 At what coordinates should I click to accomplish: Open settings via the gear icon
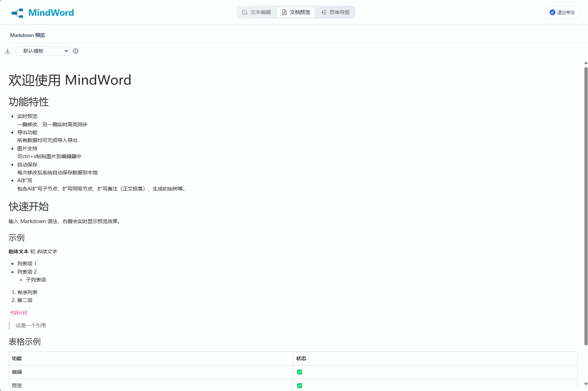click(x=76, y=51)
